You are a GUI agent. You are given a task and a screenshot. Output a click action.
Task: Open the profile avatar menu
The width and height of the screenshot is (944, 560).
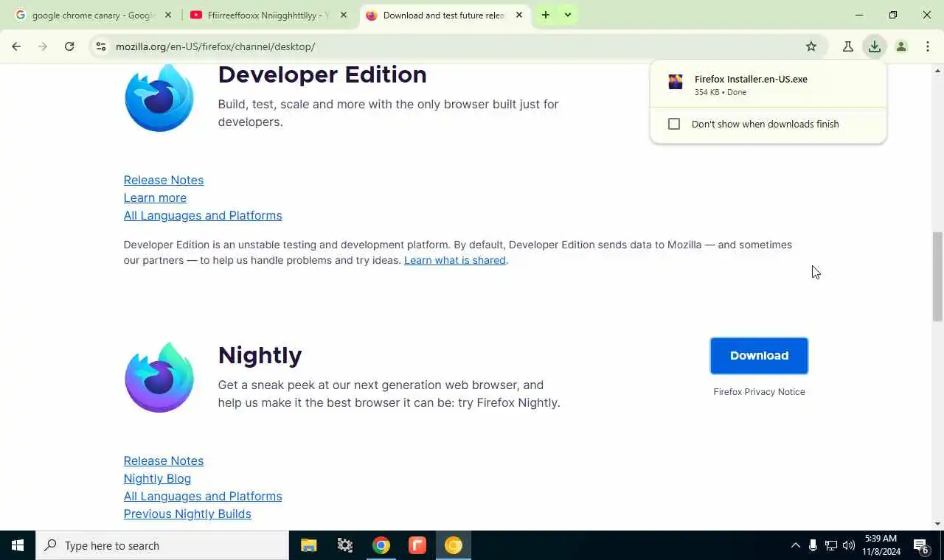tap(901, 46)
